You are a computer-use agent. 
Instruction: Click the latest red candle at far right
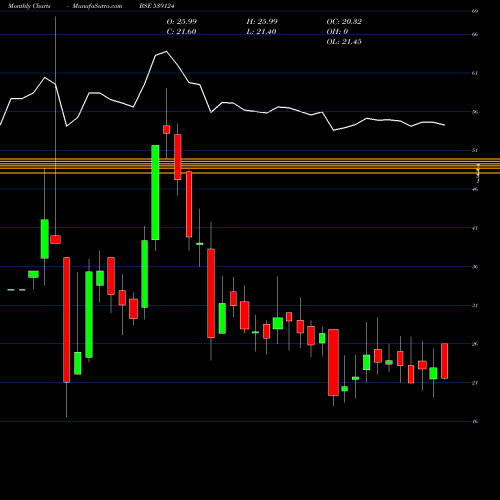[x=444, y=361]
